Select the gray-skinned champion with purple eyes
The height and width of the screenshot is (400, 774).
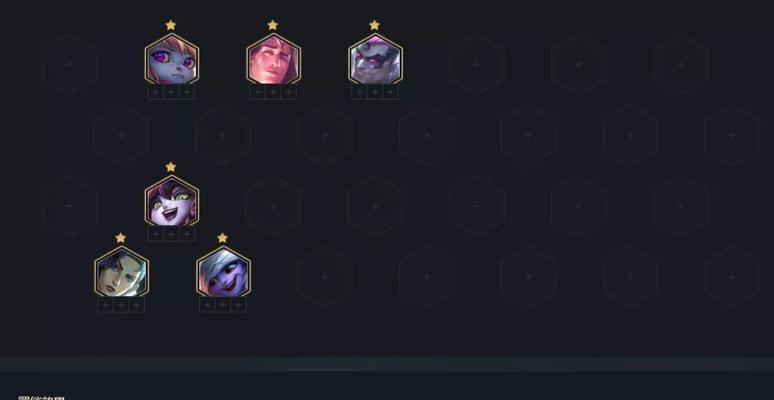pos(375,60)
